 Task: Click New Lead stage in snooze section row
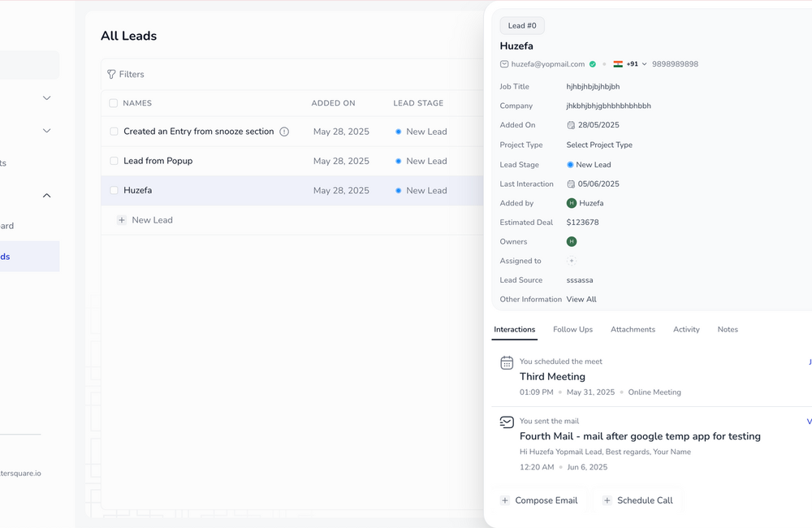click(421, 132)
